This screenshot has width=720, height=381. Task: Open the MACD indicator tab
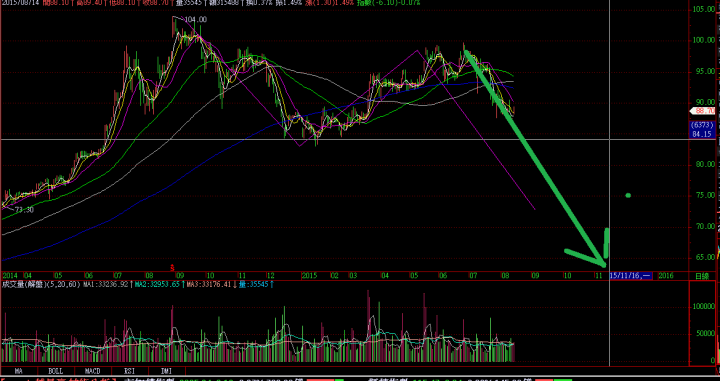pos(92,370)
